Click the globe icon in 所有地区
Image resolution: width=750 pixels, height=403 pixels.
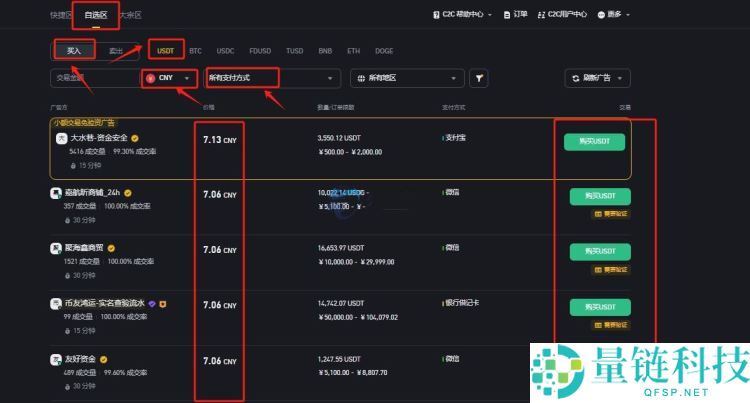[x=361, y=78]
